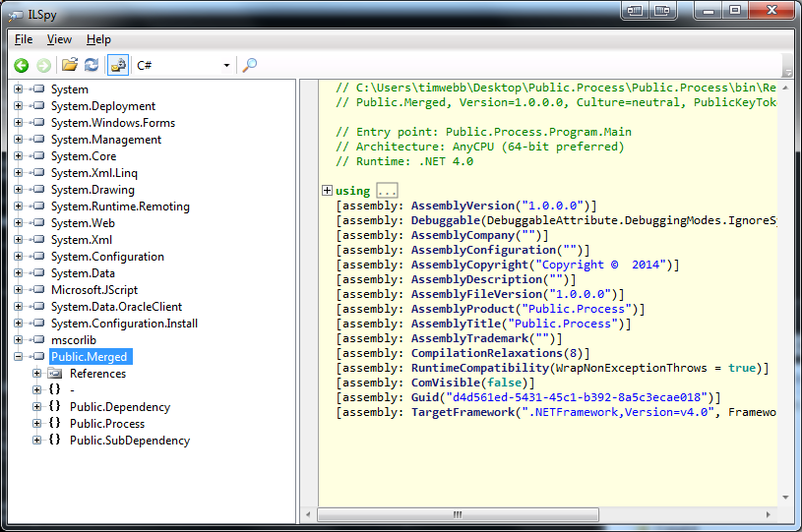This screenshot has height=532, width=802.
Task: Click the mscorlib assembly icon
Action: pyautogui.click(x=37, y=340)
